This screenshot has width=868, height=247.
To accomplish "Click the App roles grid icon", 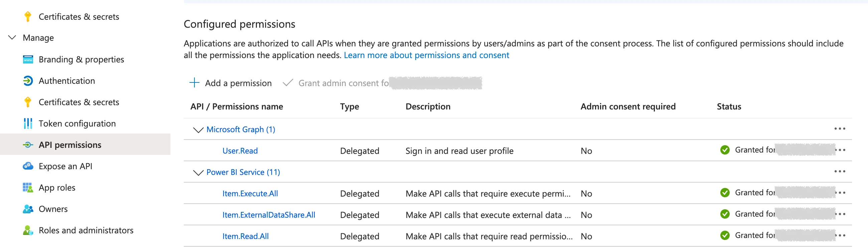I will click(x=28, y=188).
